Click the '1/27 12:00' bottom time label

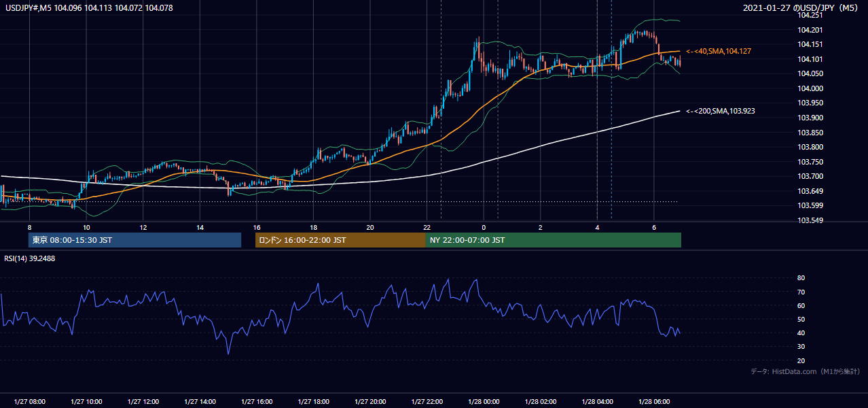[x=143, y=402]
